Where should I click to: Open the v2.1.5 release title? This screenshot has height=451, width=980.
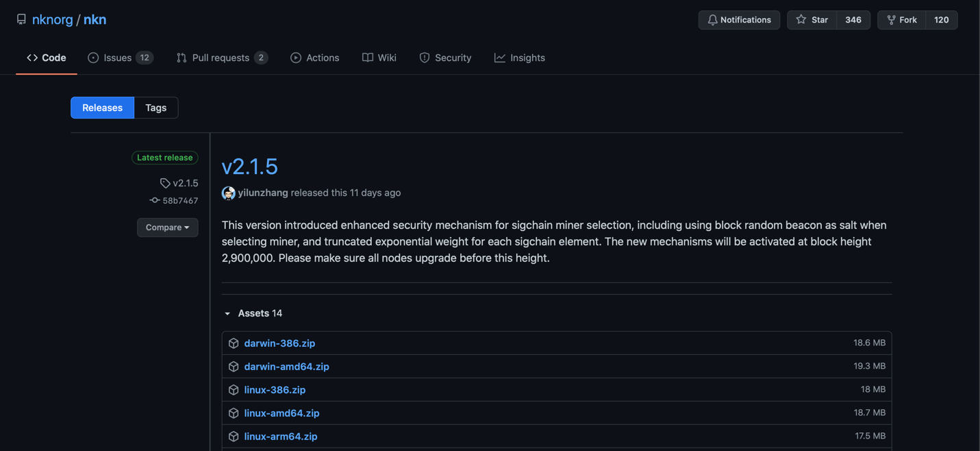(x=250, y=167)
